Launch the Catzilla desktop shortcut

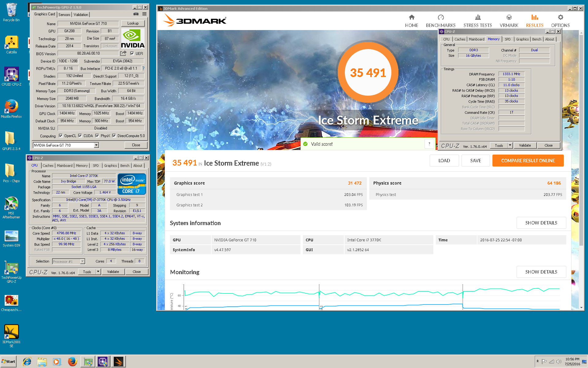point(11,45)
